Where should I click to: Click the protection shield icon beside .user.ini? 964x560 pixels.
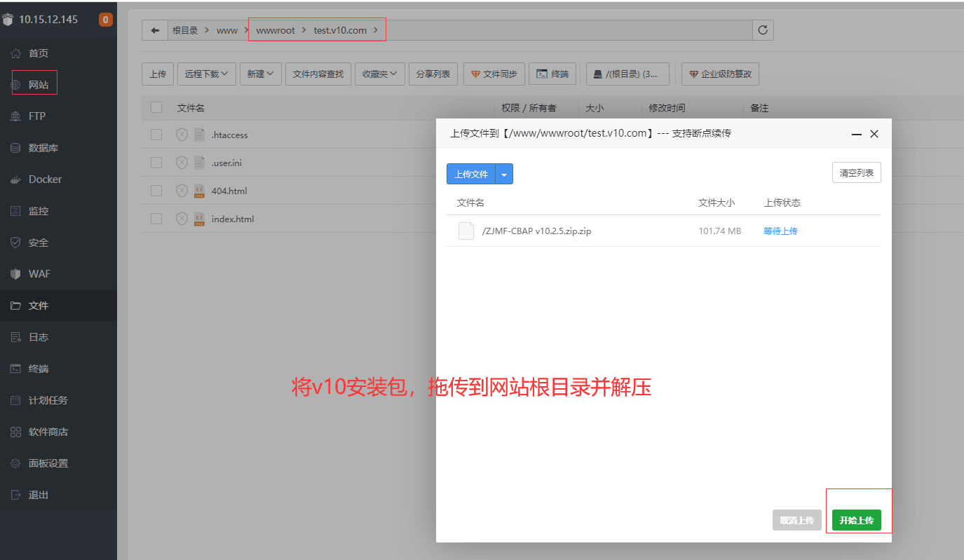pyautogui.click(x=182, y=163)
